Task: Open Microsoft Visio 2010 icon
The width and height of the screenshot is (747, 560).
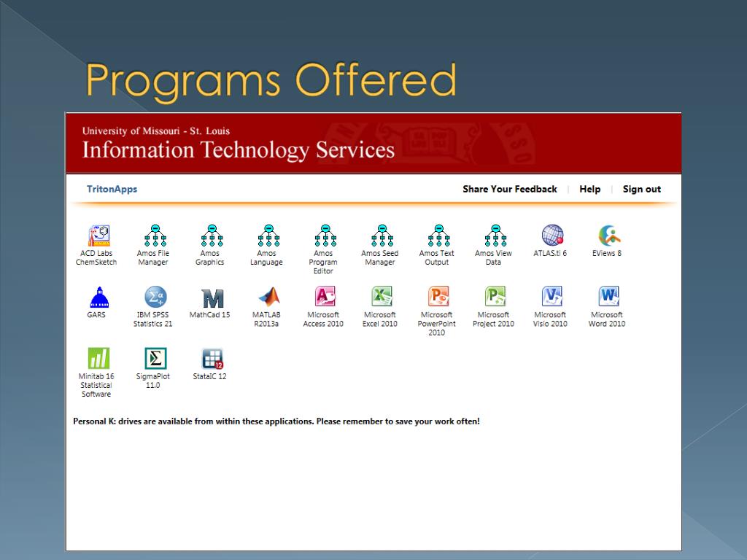Action: coord(552,296)
